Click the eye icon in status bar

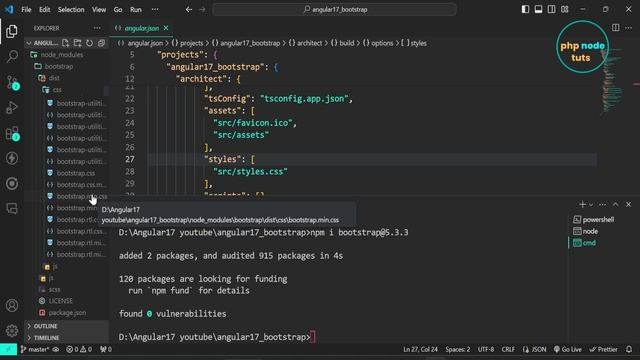point(56,349)
